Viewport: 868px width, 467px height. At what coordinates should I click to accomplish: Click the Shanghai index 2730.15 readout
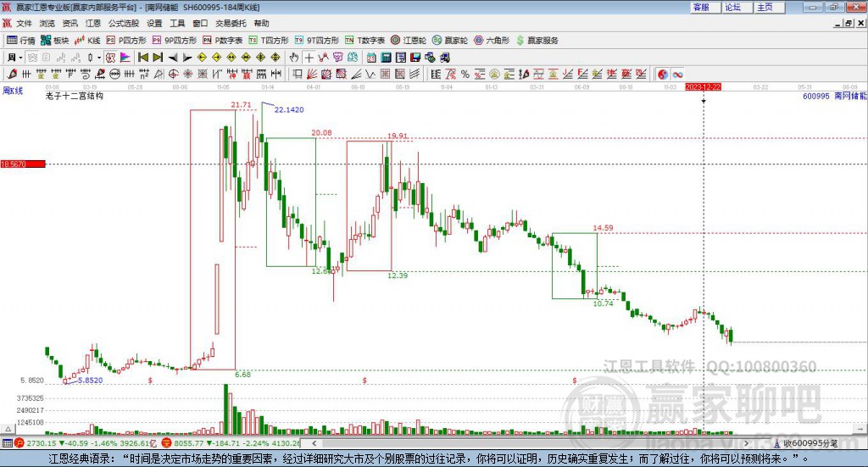[x=41, y=443]
